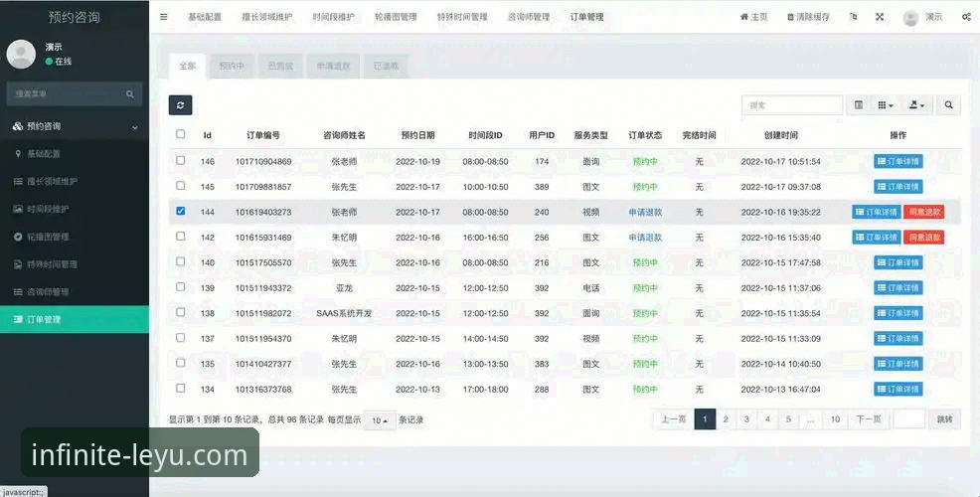This screenshot has height=497, width=980.
Task: Click 订单详情 for order 144
Action: (x=877, y=212)
